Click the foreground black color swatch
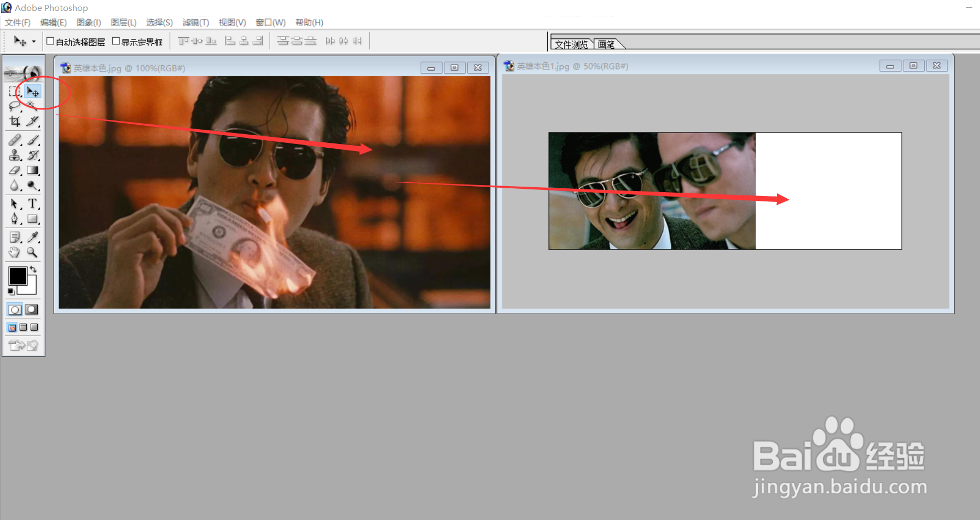980x520 pixels. pyautogui.click(x=18, y=276)
